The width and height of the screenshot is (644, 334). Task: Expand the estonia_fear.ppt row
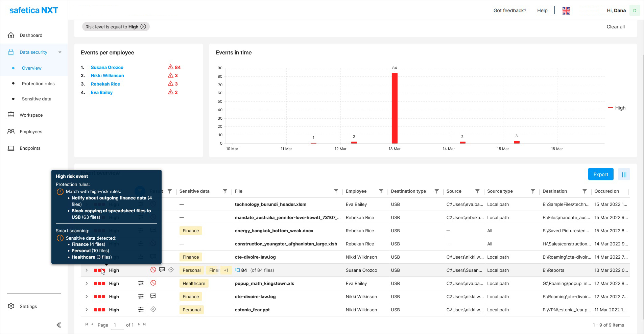tap(87, 310)
